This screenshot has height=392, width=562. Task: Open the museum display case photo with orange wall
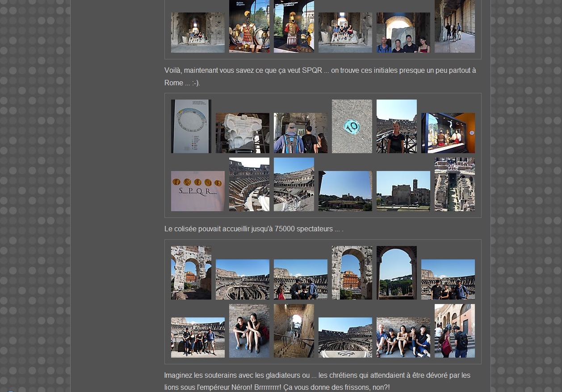pyautogui.click(x=448, y=133)
